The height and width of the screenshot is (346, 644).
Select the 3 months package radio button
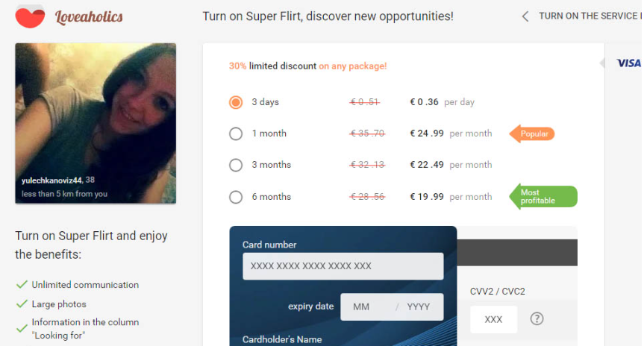tap(236, 165)
